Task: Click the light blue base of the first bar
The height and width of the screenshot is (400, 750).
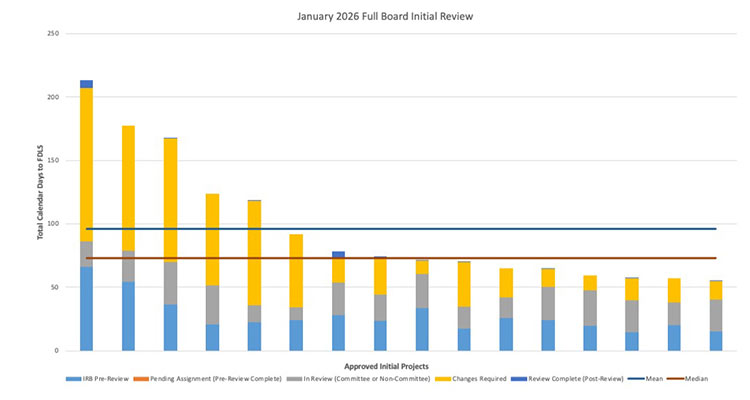Action: (87, 308)
